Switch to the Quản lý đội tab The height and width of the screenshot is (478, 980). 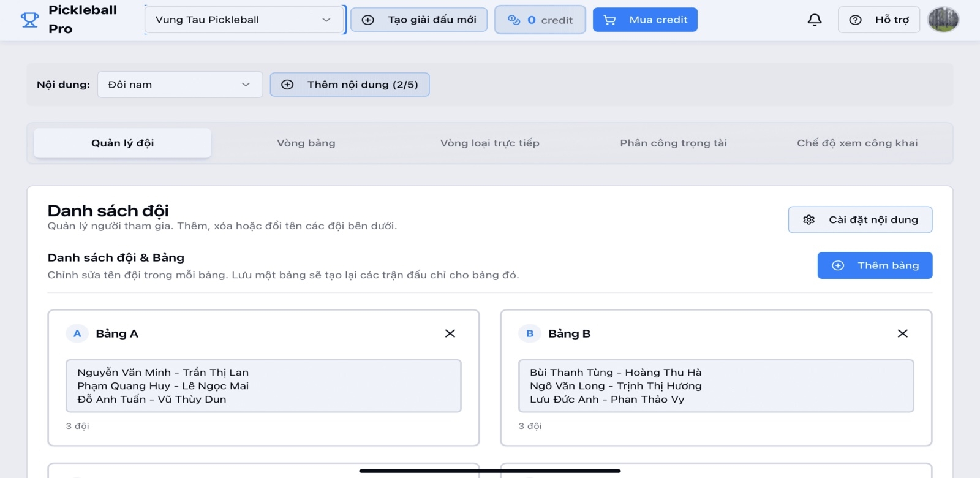coord(123,143)
